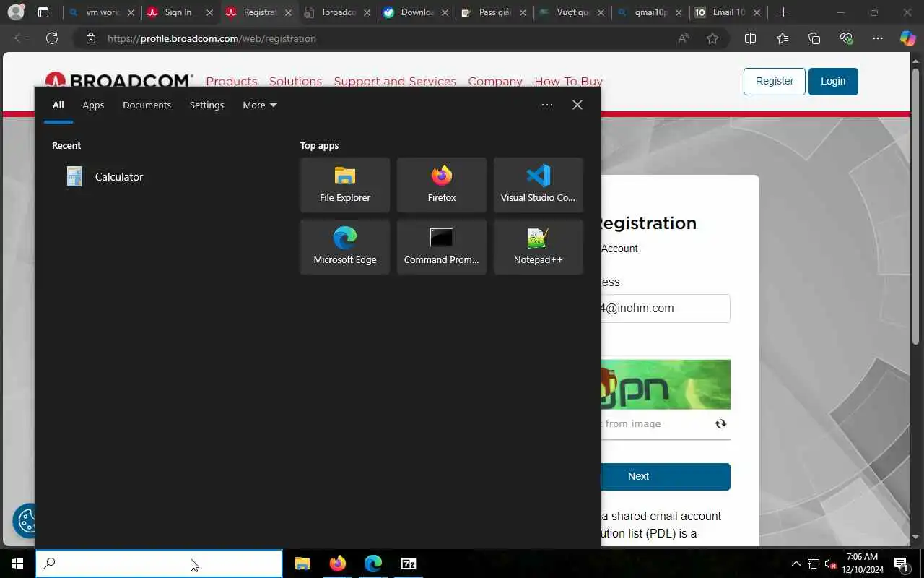This screenshot has height=578, width=924.
Task: Open Notepad++ from Top apps
Action: coord(539,247)
